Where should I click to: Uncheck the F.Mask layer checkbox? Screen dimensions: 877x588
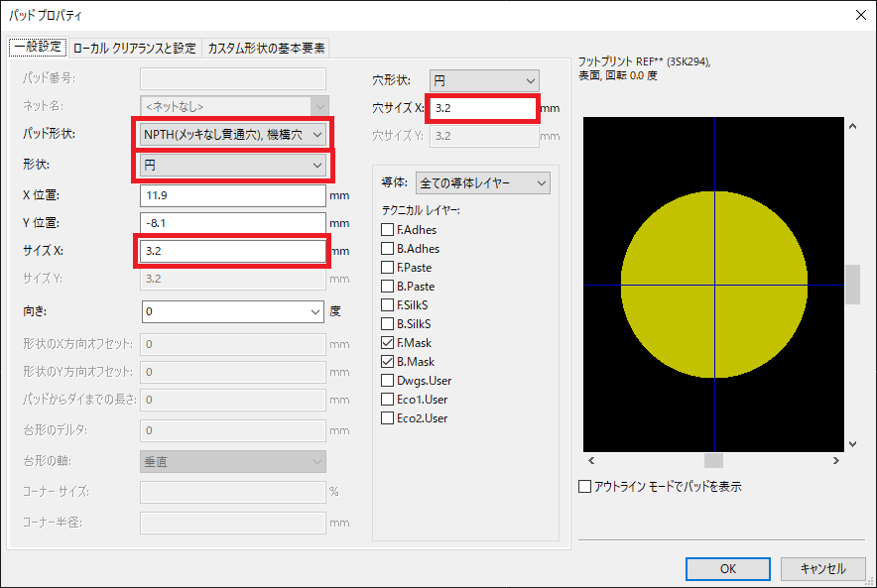click(387, 343)
